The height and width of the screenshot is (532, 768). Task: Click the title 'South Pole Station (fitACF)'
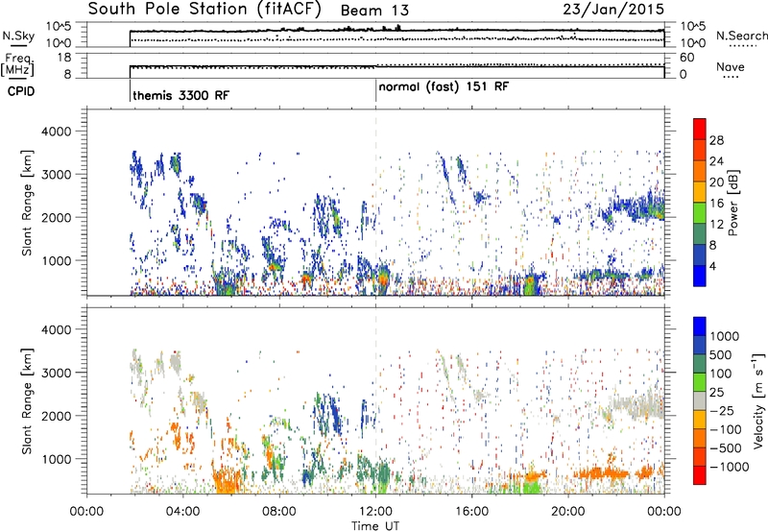click(204, 10)
